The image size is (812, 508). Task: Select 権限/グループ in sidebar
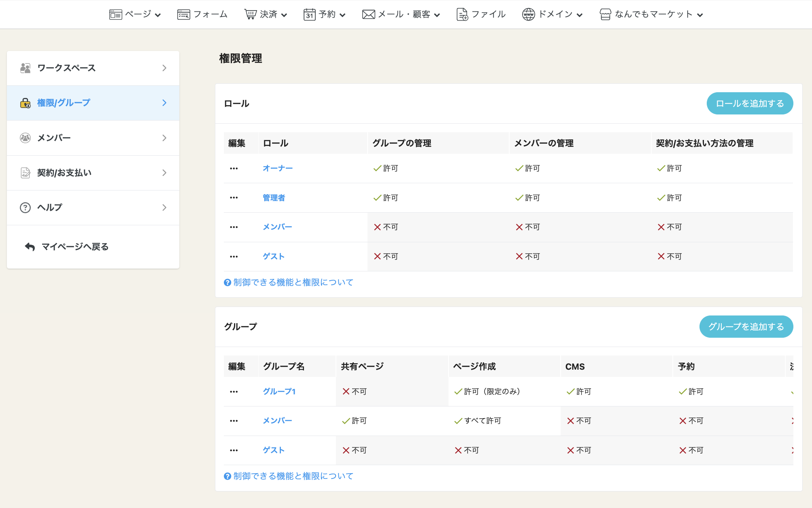[x=93, y=103]
